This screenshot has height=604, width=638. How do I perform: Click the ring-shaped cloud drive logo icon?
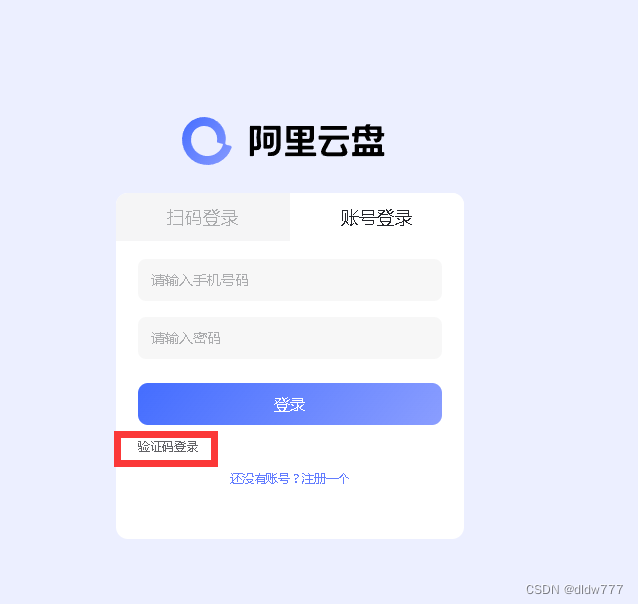tap(207, 141)
